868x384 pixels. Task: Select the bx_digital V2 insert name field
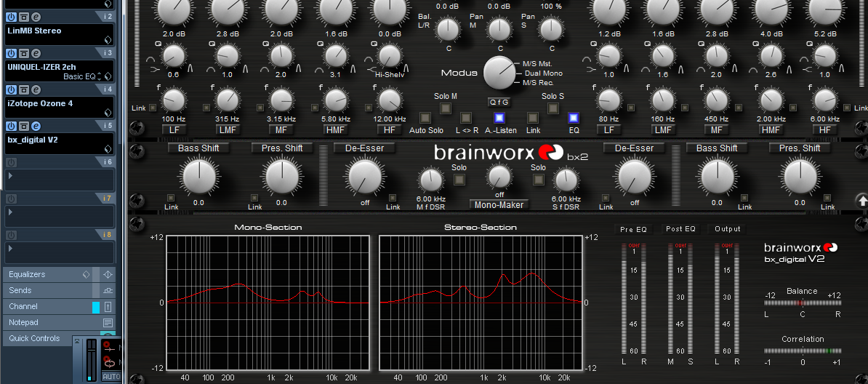point(60,143)
